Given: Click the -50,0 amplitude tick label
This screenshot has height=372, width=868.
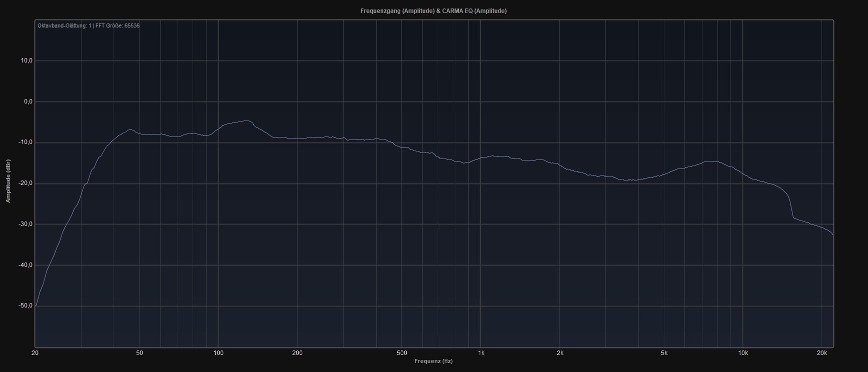Looking at the screenshot, I should (26, 305).
